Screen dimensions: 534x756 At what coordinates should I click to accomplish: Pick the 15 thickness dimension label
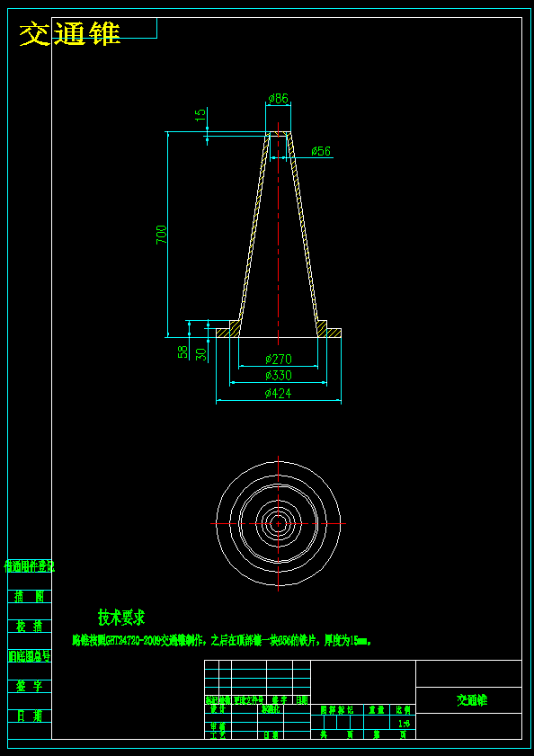point(200,114)
